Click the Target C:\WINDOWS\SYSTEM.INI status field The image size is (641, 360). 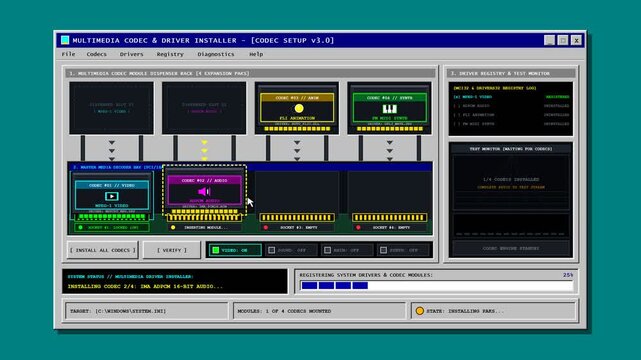tap(146, 311)
